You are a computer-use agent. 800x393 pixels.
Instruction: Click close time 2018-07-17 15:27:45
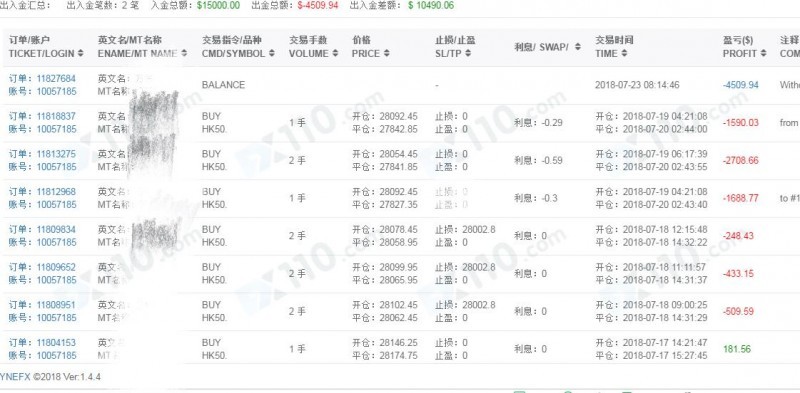coord(665,356)
